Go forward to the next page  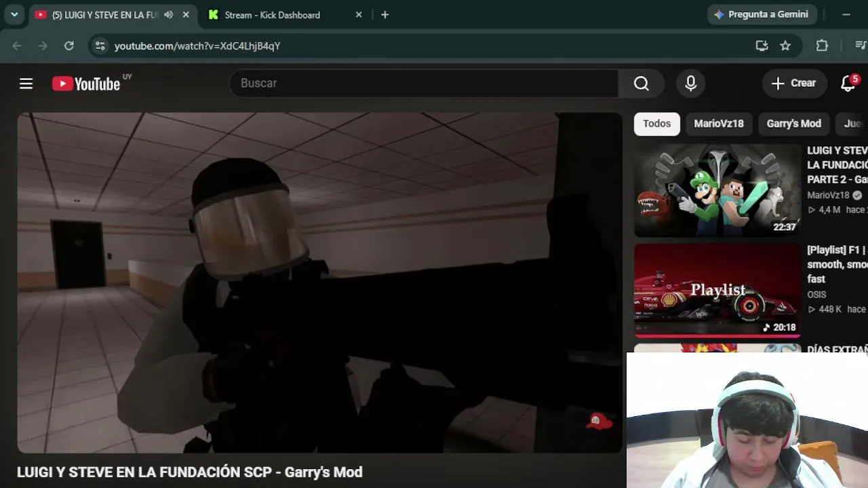pyautogui.click(x=43, y=45)
